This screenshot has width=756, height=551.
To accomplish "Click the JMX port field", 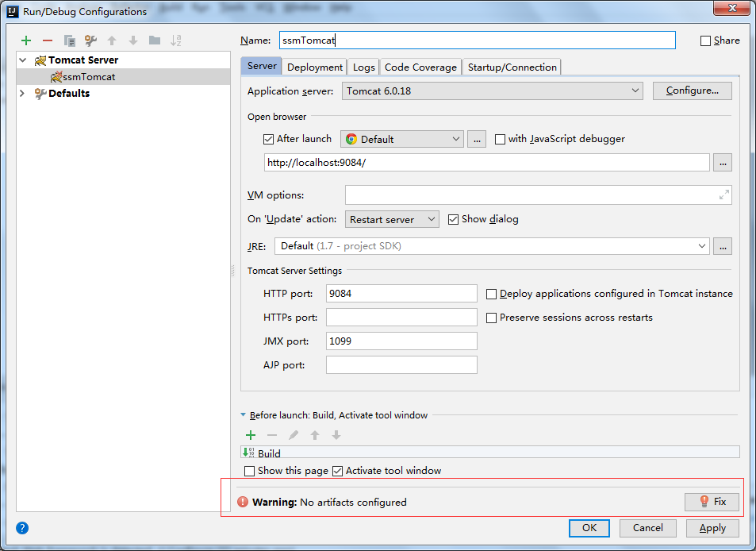I will tap(401, 341).
